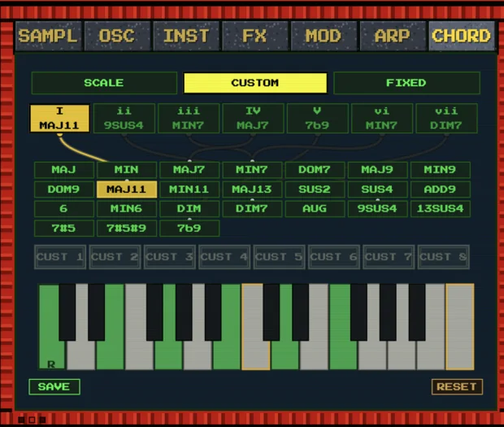Choose the SUS4 chord type
Viewport: 504px width, 427px height.
tap(377, 190)
